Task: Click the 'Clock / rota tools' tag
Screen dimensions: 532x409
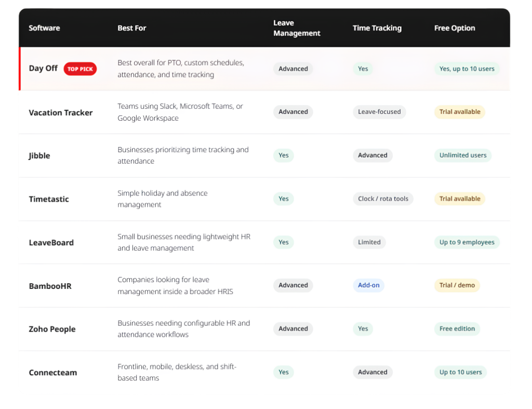Action: coord(383,199)
